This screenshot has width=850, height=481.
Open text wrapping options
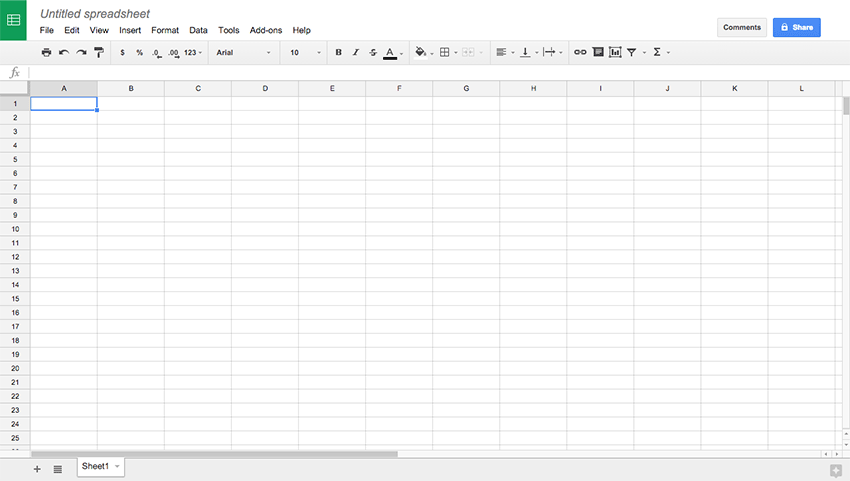(549, 53)
